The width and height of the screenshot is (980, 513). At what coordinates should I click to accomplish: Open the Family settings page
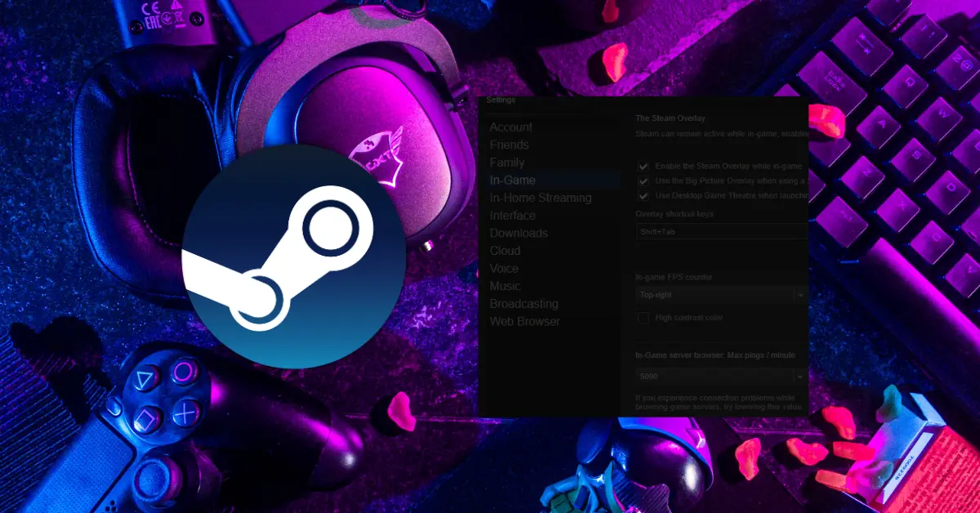pyautogui.click(x=507, y=163)
